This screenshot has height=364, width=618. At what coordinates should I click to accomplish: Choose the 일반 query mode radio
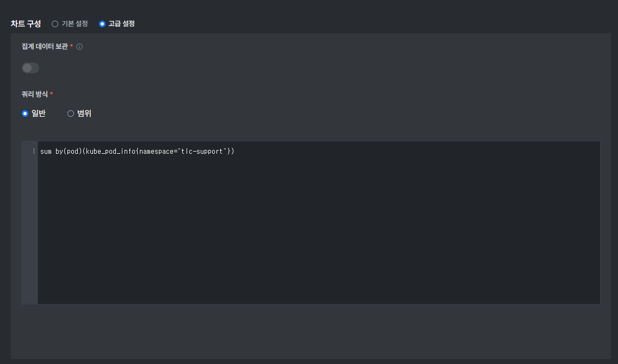pyautogui.click(x=25, y=114)
